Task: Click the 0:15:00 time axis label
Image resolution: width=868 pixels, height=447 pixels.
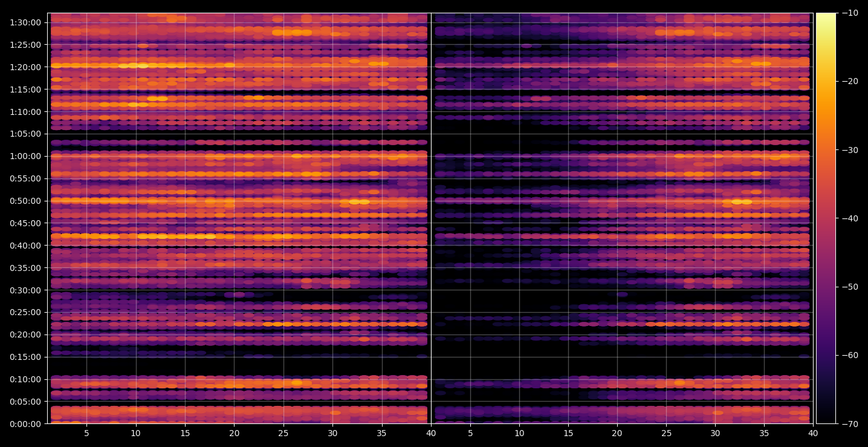Action: point(25,357)
